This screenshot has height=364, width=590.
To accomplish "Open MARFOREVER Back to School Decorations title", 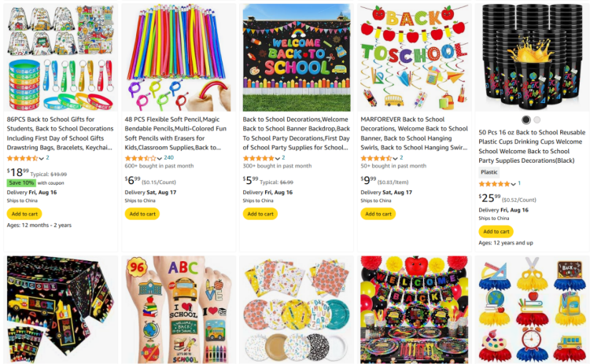I will [x=414, y=134].
